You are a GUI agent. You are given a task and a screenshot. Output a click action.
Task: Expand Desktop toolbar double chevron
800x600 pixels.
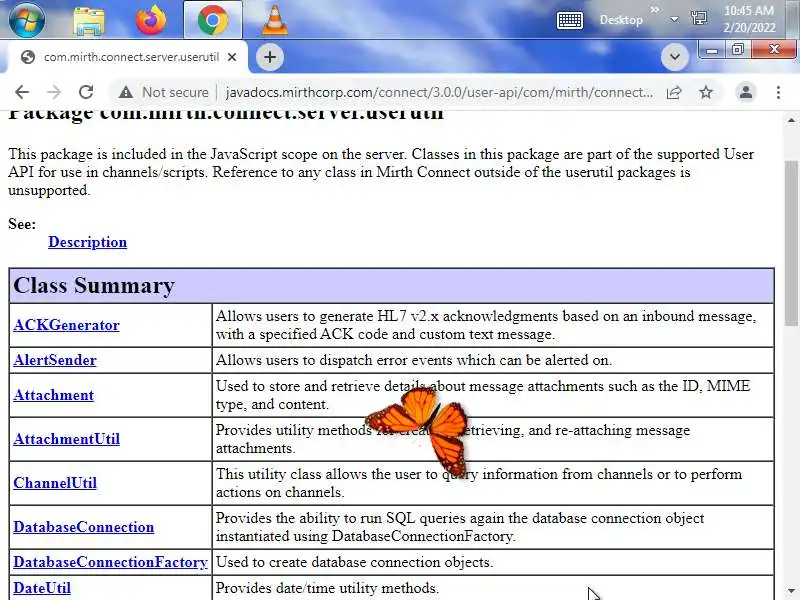tap(655, 9)
